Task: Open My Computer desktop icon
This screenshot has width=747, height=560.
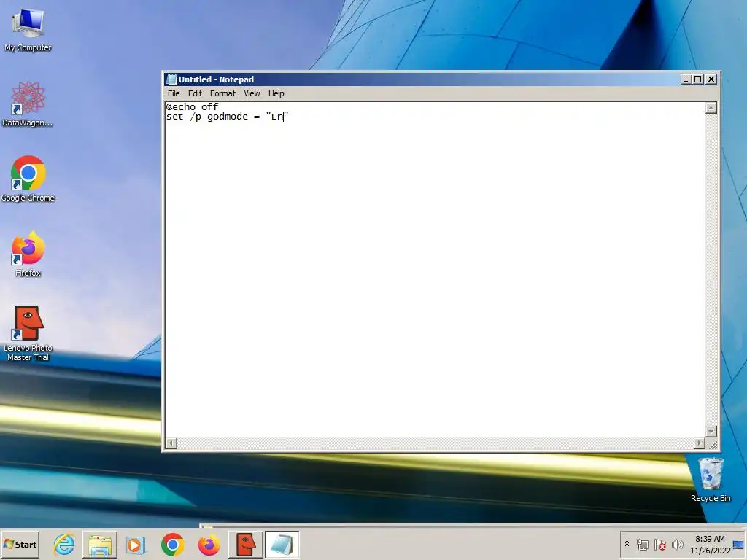Action: (28, 29)
